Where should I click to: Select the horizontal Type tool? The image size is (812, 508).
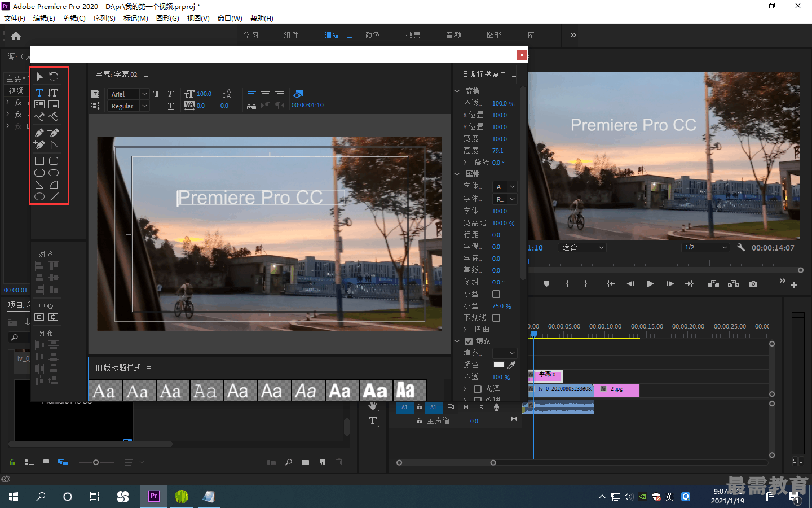click(x=39, y=93)
